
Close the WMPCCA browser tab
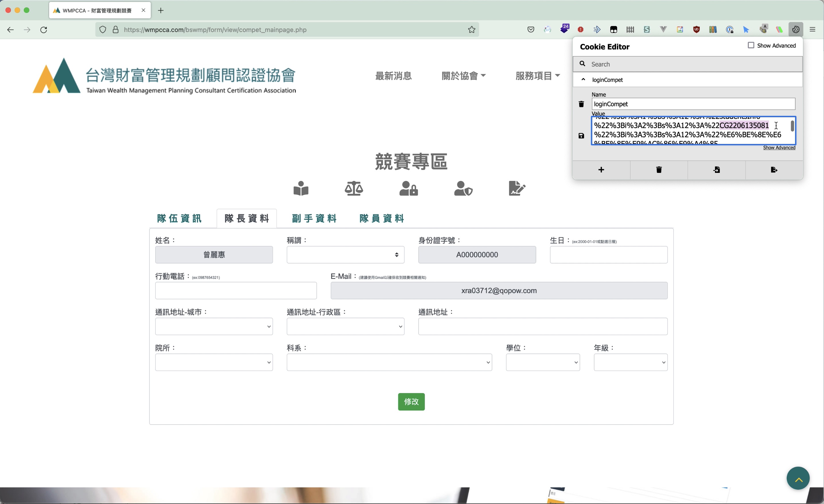143,10
